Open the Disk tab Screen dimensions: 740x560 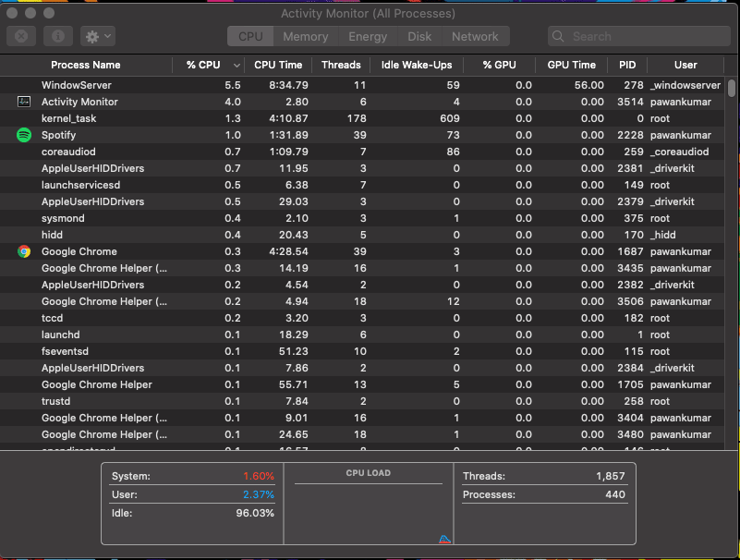click(419, 36)
